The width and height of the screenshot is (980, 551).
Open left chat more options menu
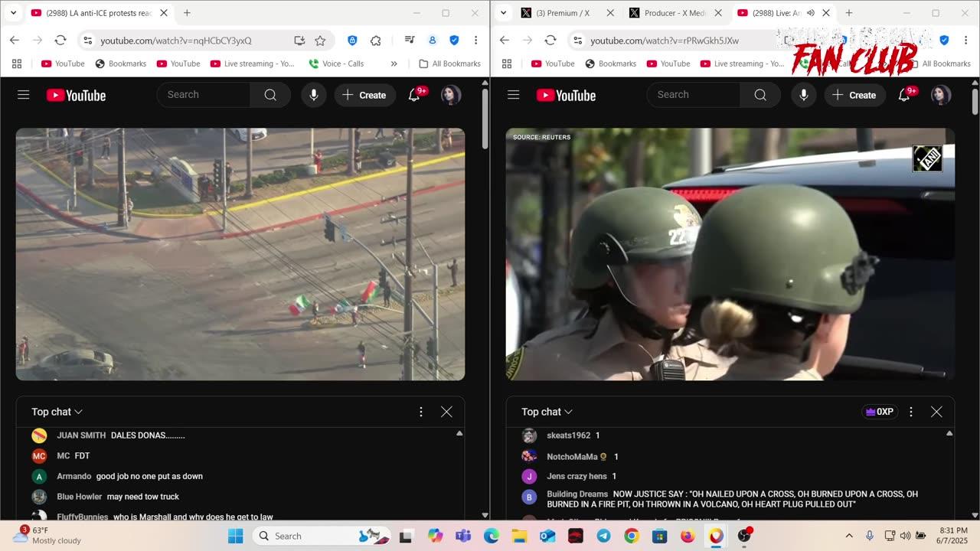click(x=420, y=412)
